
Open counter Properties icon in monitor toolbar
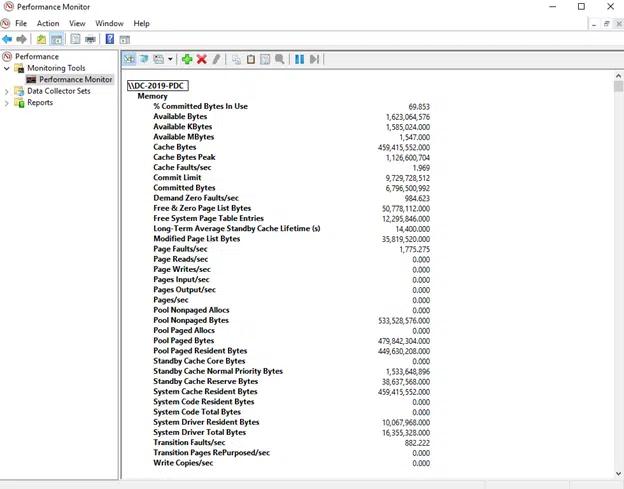click(x=265, y=59)
